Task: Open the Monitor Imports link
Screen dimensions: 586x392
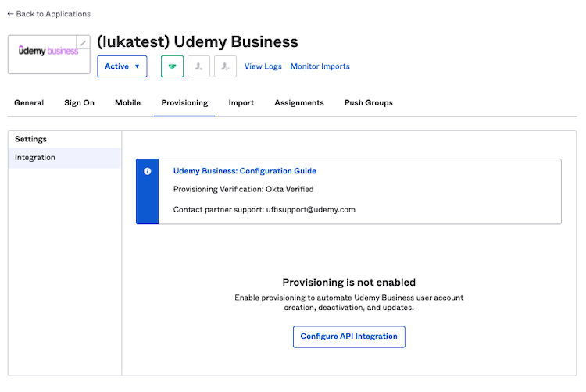Action: [320, 66]
